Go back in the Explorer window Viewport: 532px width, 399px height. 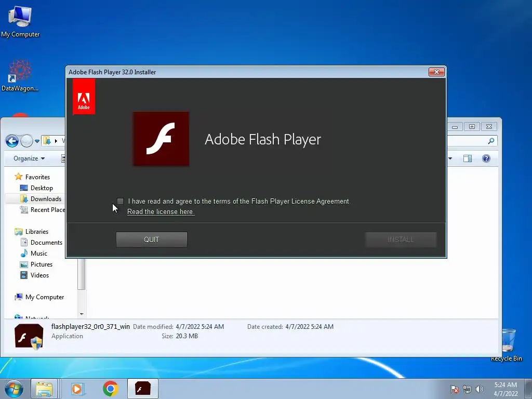coord(12,141)
